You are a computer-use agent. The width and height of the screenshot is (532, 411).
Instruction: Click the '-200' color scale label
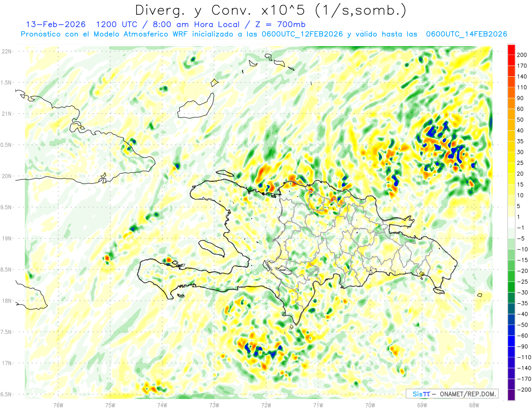click(524, 390)
